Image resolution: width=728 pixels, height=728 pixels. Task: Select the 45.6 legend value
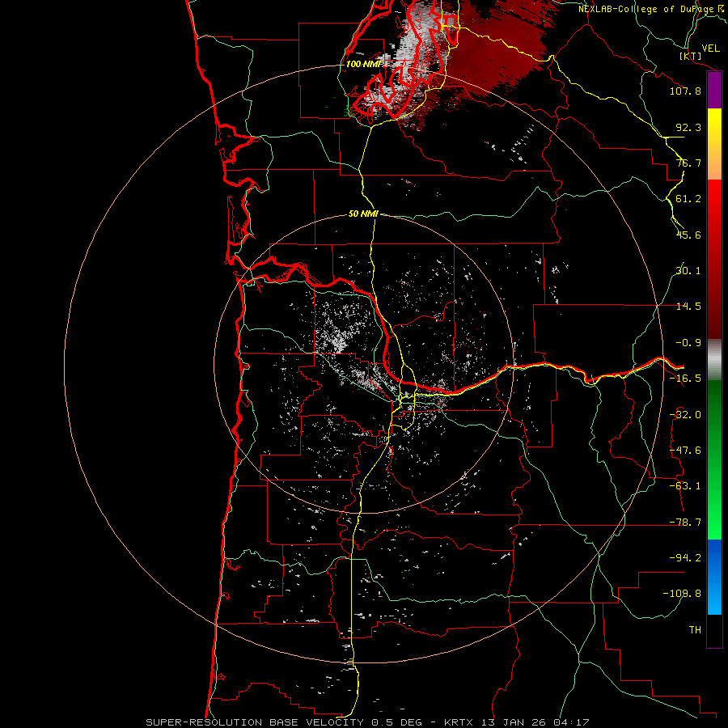[688, 235]
